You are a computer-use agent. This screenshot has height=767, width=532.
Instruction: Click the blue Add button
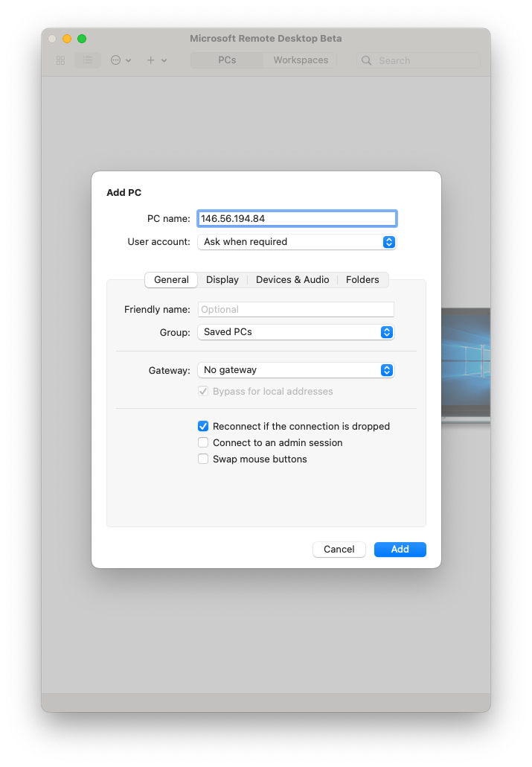[x=400, y=550]
